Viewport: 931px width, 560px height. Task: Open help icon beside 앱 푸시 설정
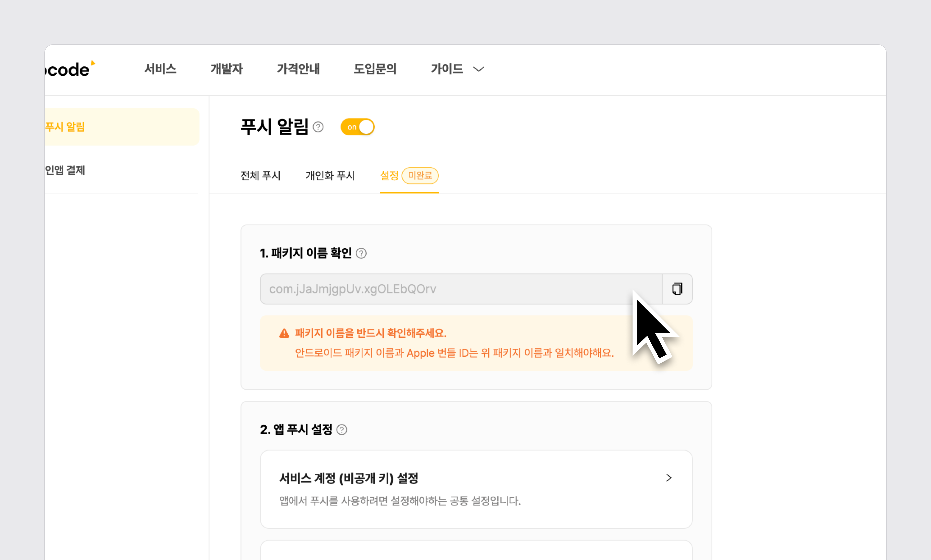342,430
